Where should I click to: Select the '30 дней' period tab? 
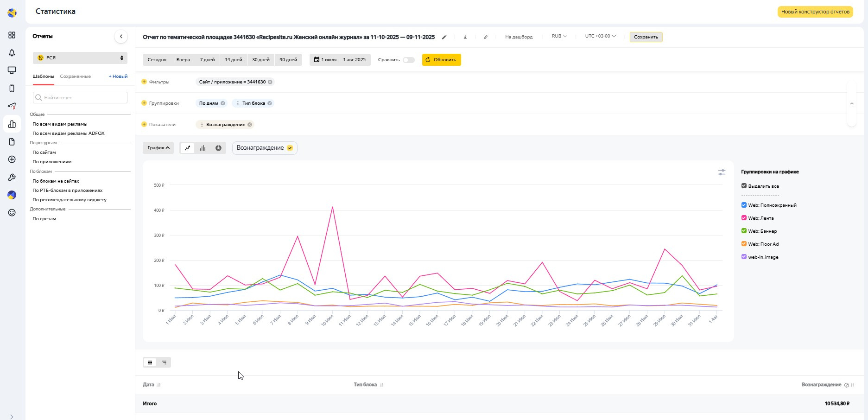click(x=261, y=60)
